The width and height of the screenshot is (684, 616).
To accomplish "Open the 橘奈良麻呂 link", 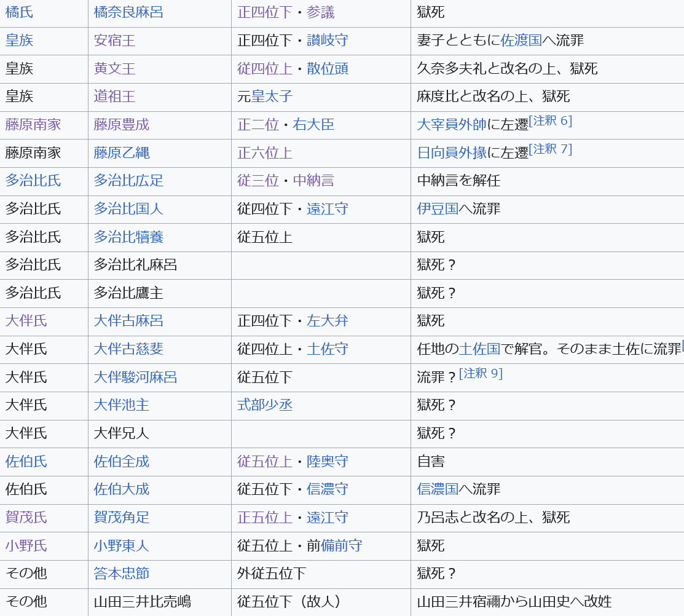I will 128,12.
